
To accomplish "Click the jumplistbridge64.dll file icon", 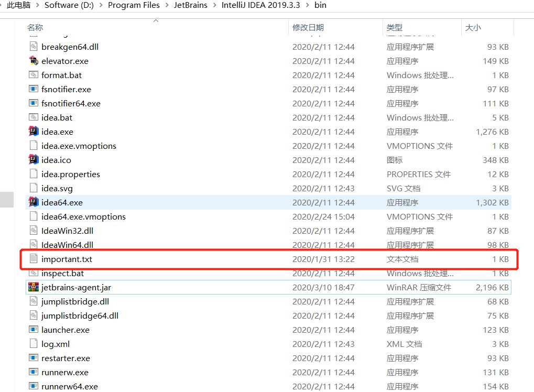I will pyautogui.click(x=34, y=315).
